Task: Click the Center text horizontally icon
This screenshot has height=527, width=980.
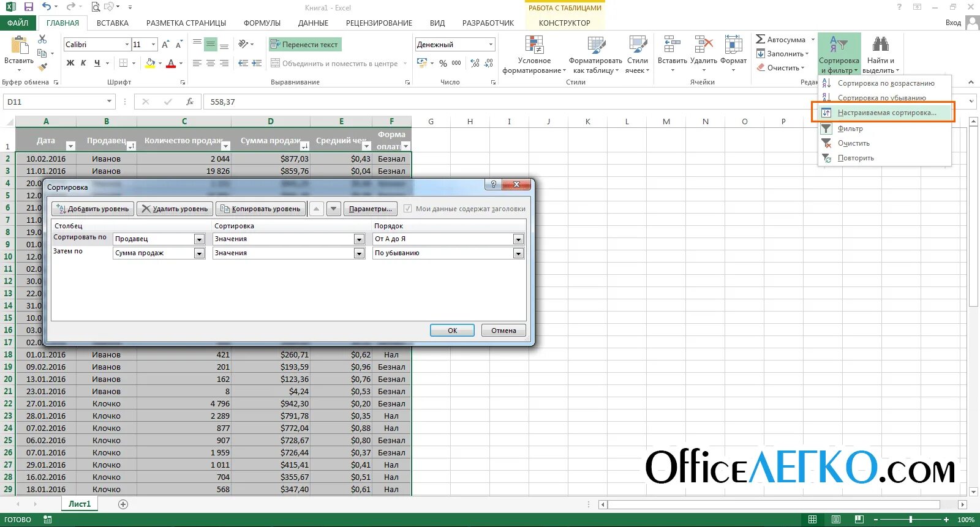Action: (x=211, y=63)
